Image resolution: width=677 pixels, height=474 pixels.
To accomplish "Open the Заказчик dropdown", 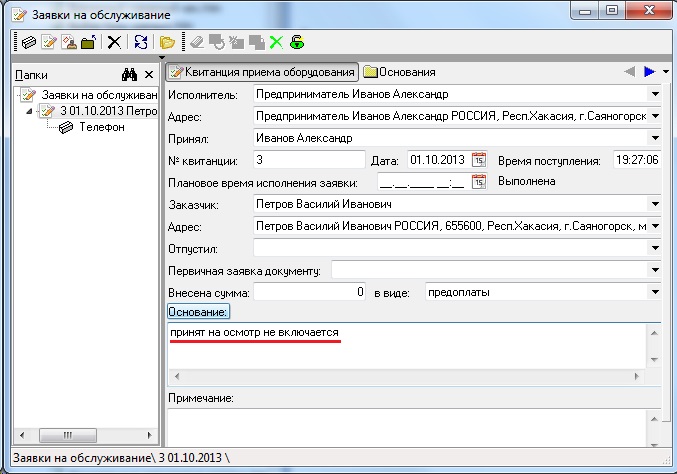I will (x=655, y=204).
